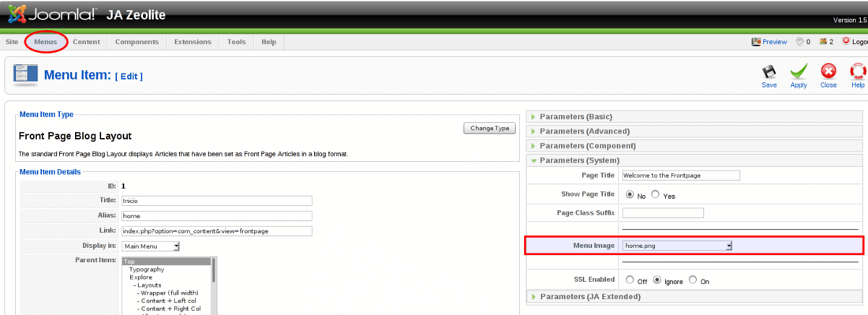Click the Logout icon
Image resolution: width=868 pixels, height=315 pixels.
pos(846,41)
